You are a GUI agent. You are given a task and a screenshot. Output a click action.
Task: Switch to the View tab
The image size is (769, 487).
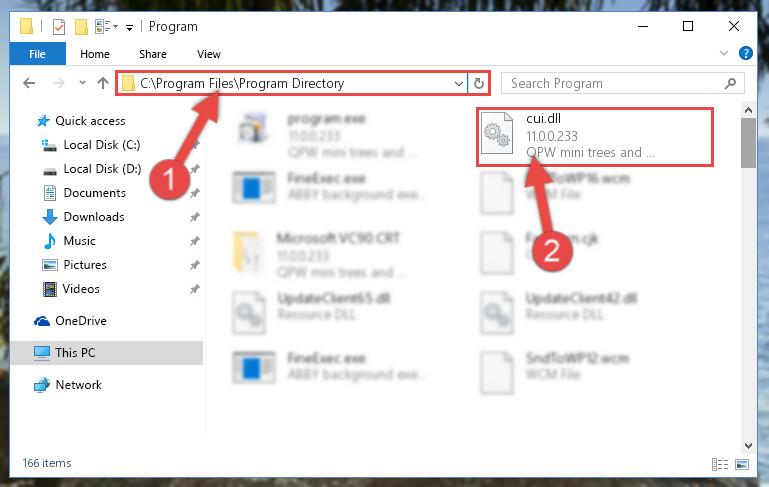click(209, 54)
